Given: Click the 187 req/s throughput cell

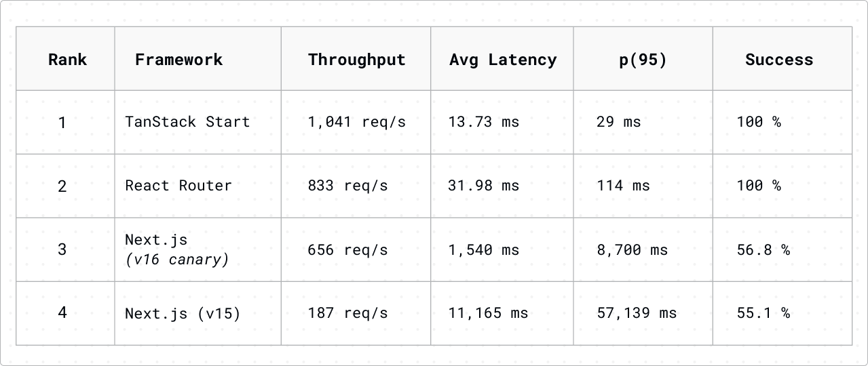Looking at the screenshot, I should [347, 313].
